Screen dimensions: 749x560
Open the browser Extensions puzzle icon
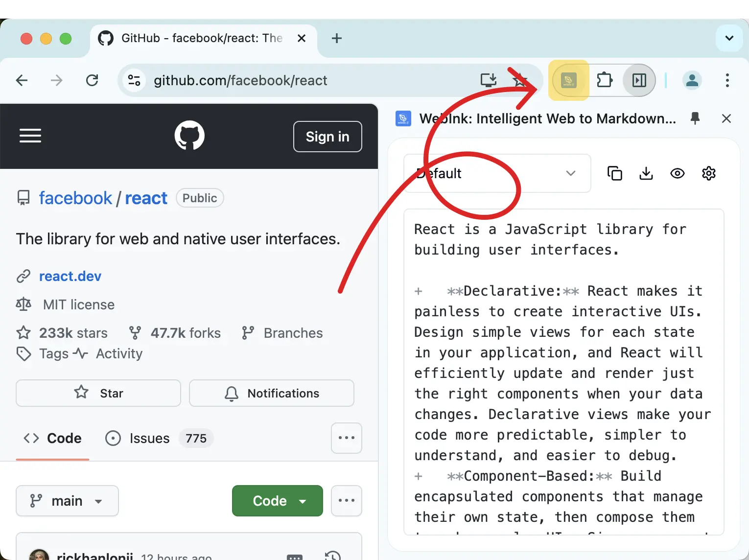click(605, 80)
